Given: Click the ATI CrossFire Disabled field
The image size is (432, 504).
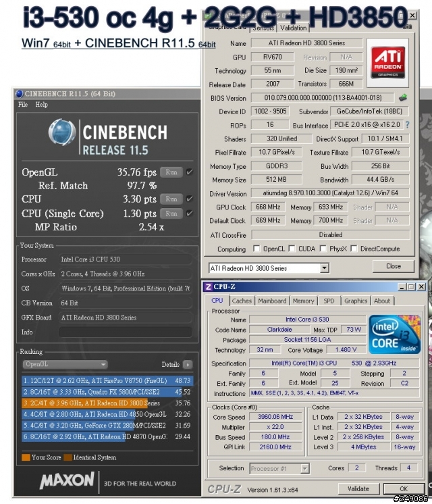Looking at the screenshot, I should tap(331, 234).
